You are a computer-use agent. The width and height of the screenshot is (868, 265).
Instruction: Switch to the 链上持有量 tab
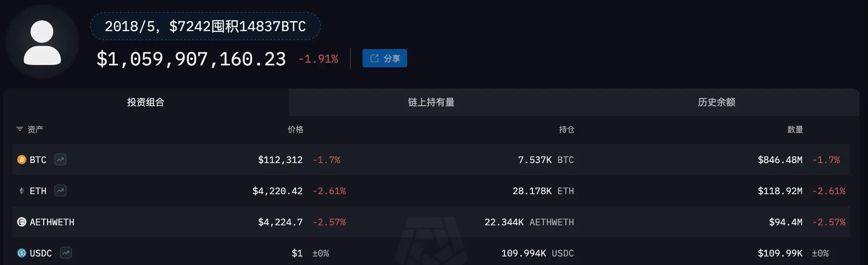[x=431, y=102]
